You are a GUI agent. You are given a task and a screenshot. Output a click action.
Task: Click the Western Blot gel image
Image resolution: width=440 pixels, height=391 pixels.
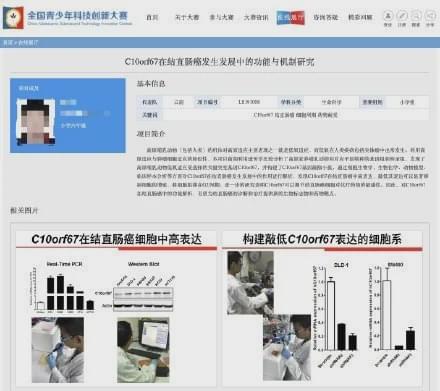[x=143, y=299]
